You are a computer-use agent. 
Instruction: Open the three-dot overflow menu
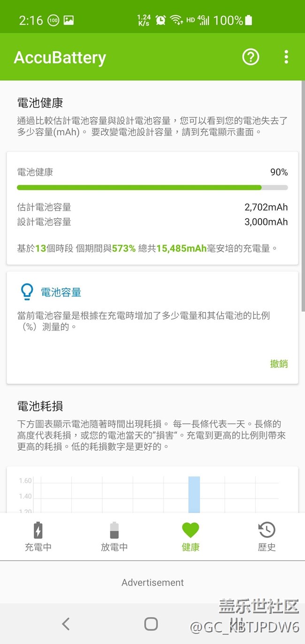(x=286, y=57)
